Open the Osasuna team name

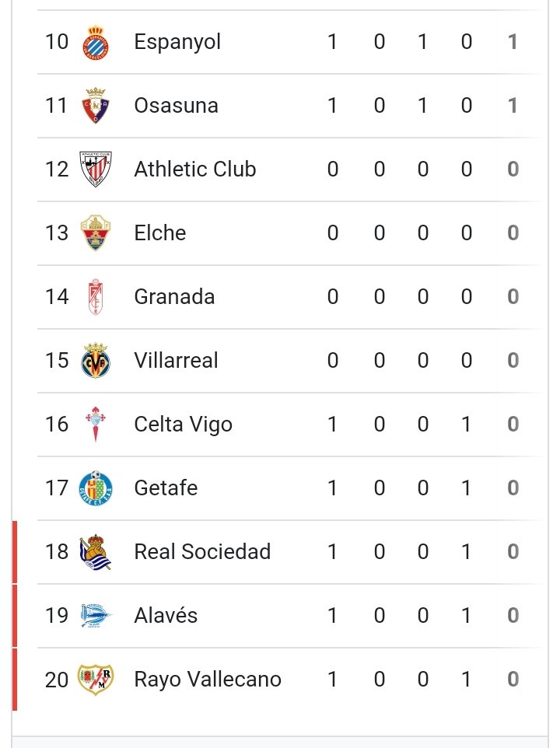(176, 106)
